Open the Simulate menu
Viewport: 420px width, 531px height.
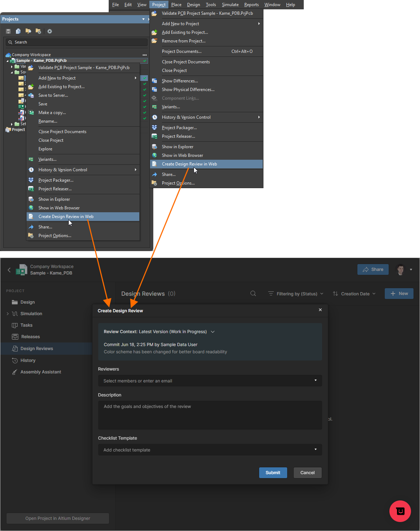[230, 5]
